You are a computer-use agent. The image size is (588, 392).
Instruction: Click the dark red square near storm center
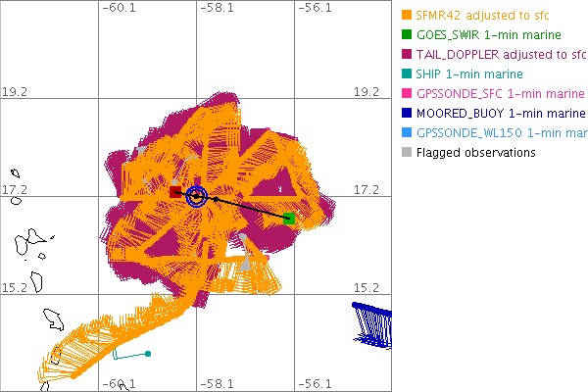click(175, 192)
